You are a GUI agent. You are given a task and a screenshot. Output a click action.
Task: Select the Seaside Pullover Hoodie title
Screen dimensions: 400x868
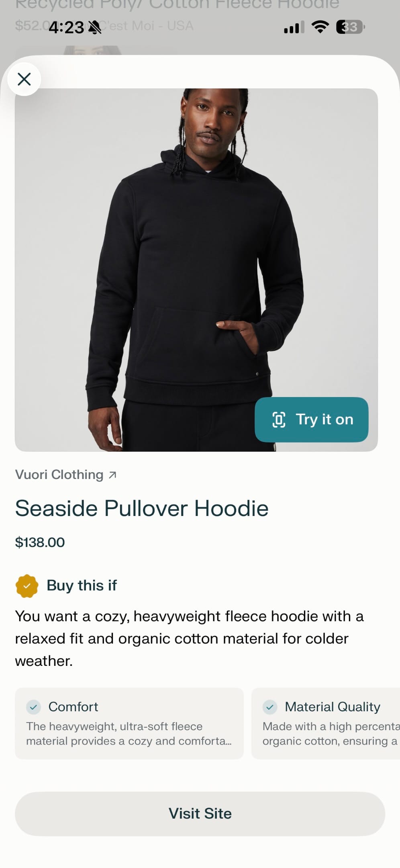tap(142, 508)
